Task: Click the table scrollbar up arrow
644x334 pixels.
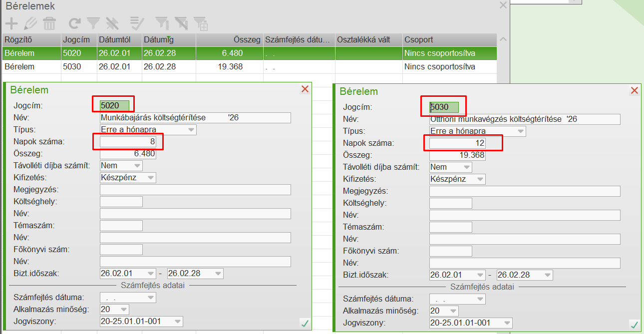Action: tap(503, 39)
